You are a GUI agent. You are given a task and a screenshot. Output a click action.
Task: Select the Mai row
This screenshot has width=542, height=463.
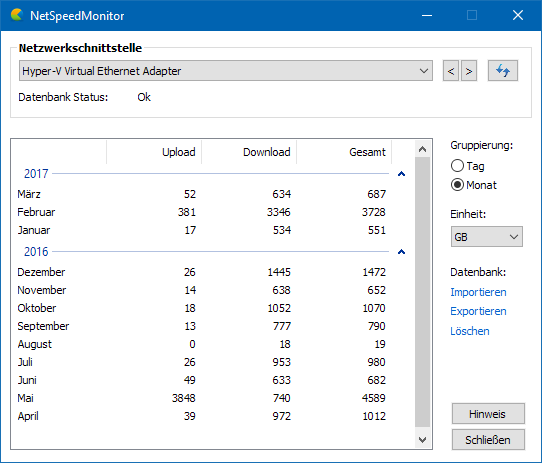click(202, 398)
